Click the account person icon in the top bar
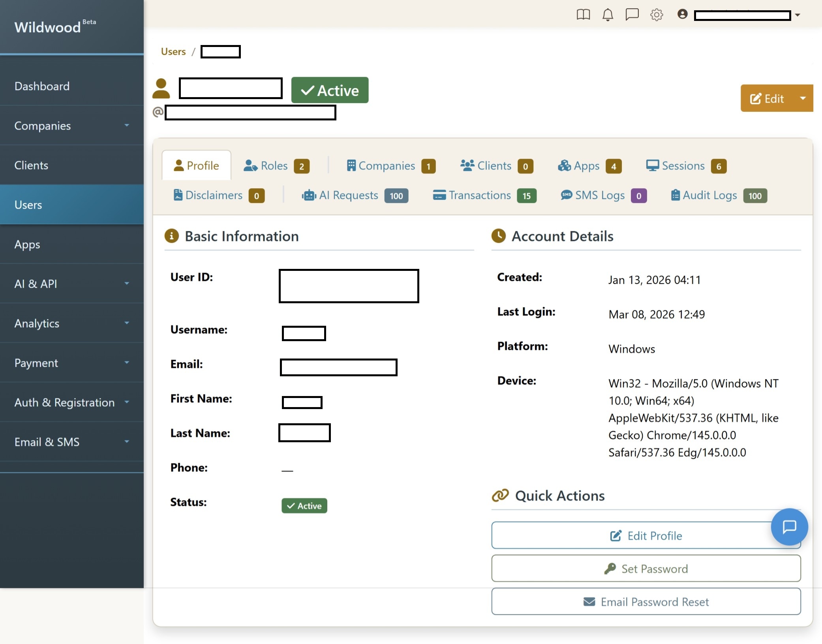Viewport: 822px width, 644px height. (682, 15)
